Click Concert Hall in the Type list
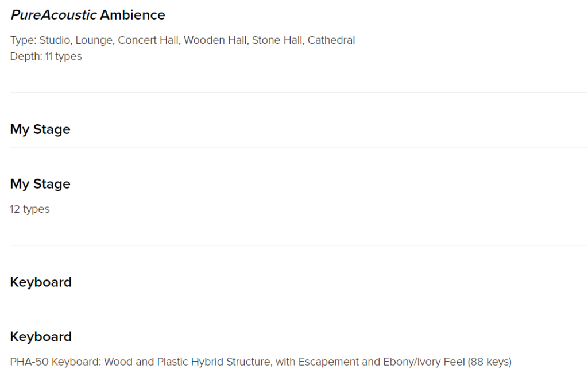The width and height of the screenshot is (588, 380). click(148, 40)
